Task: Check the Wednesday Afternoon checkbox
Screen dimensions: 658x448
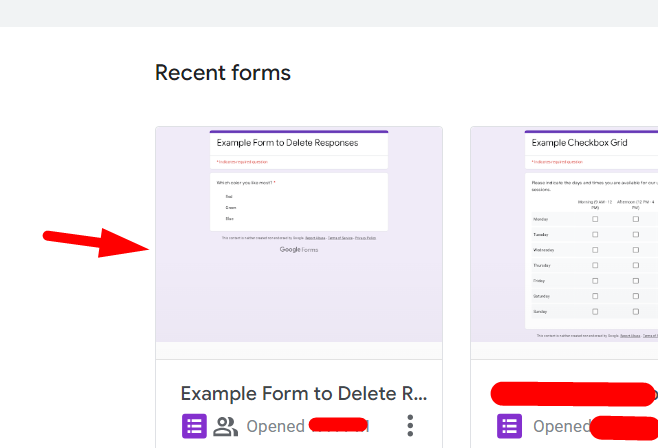Action: 635,249
